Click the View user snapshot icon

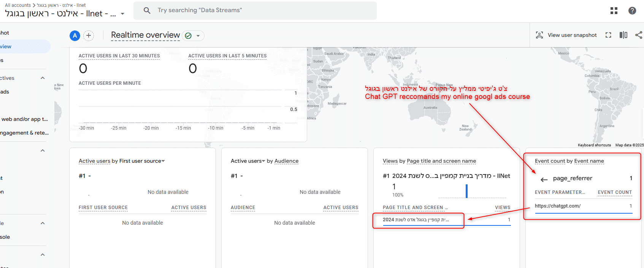[539, 35]
